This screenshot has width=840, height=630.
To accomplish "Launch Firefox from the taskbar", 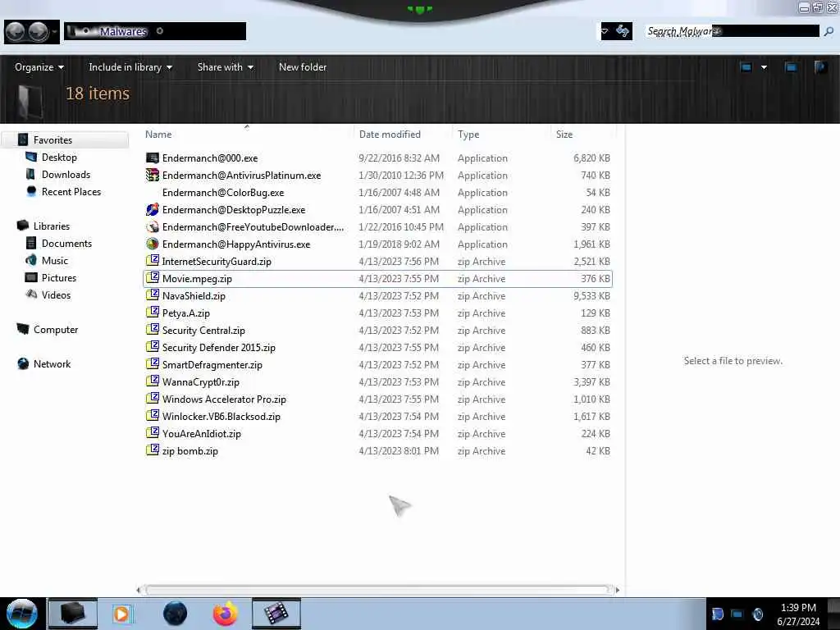I will (x=225, y=614).
